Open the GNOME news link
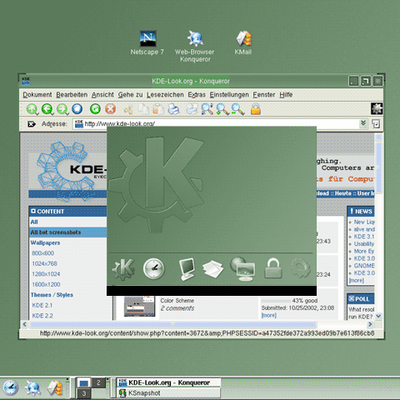400x400 pixels. [364, 266]
